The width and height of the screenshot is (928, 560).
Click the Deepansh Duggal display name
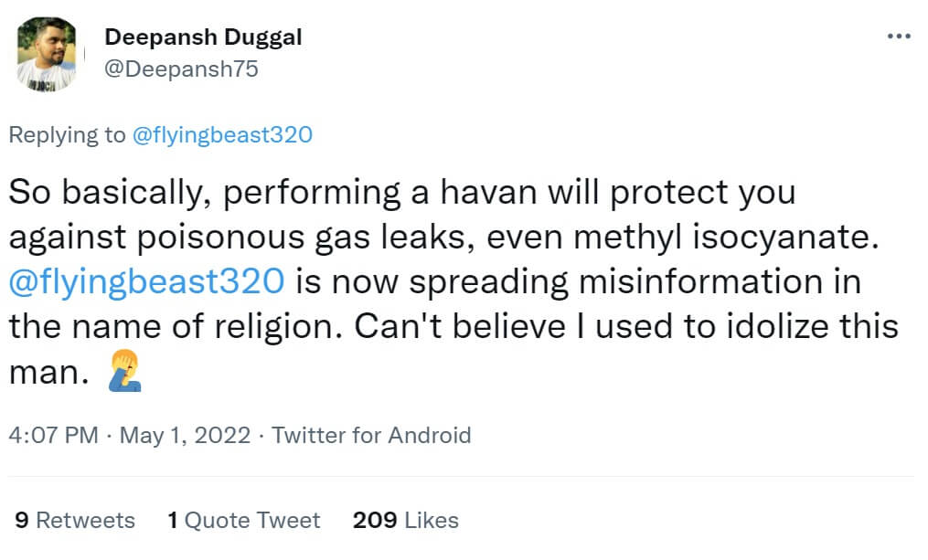[203, 37]
